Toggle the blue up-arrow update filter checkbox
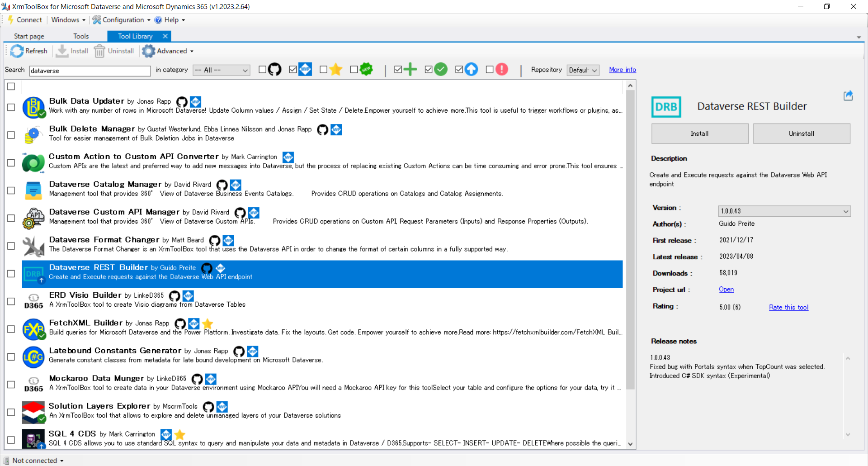Viewport: 868px width, 466px height. [x=459, y=70]
